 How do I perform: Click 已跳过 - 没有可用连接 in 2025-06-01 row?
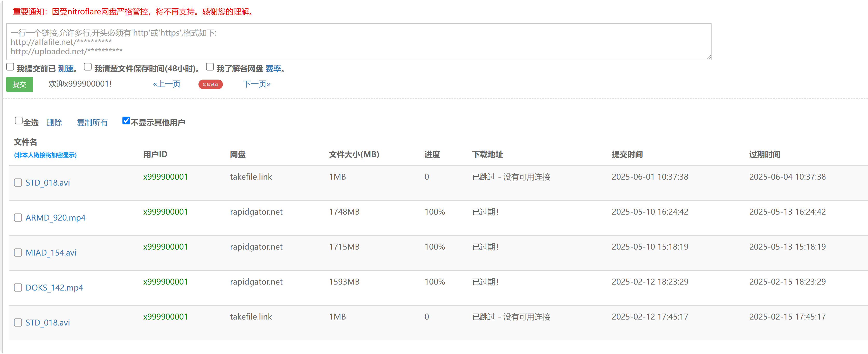point(511,177)
